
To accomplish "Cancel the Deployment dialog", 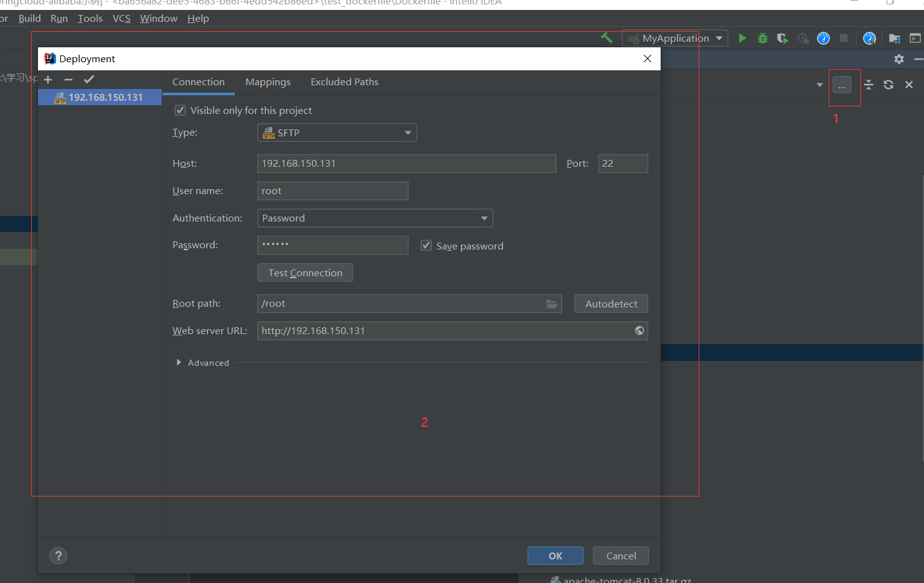I will tap(621, 556).
